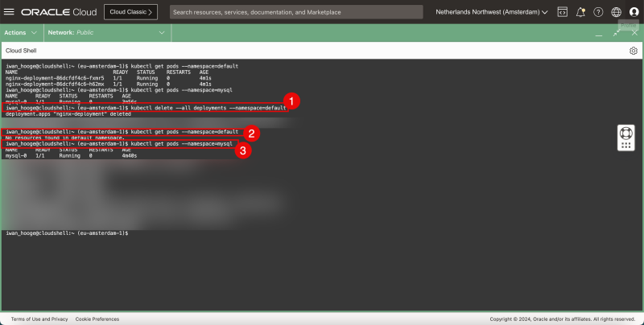Open Cloud Shell settings gear
The image size is (644, 325).
point(633,50)
